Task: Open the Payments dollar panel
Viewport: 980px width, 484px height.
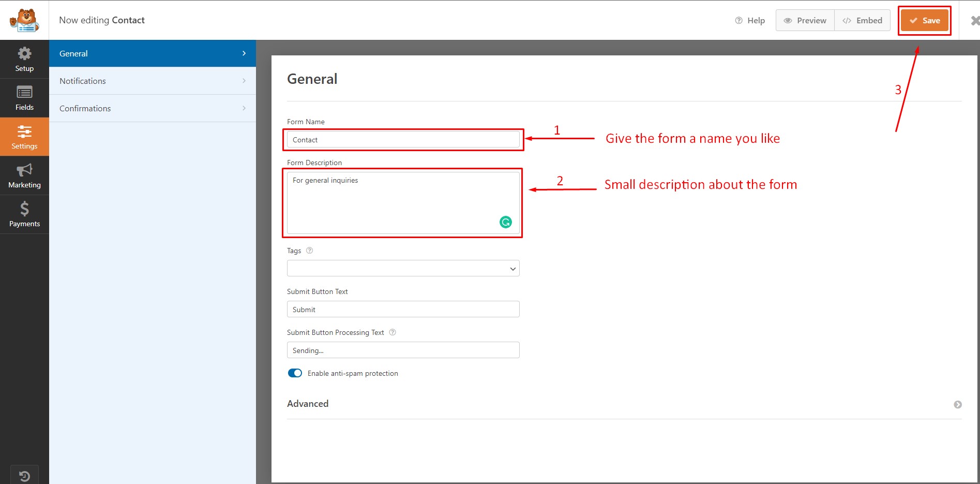Action: pyautogui.click(x=24, y=215)
